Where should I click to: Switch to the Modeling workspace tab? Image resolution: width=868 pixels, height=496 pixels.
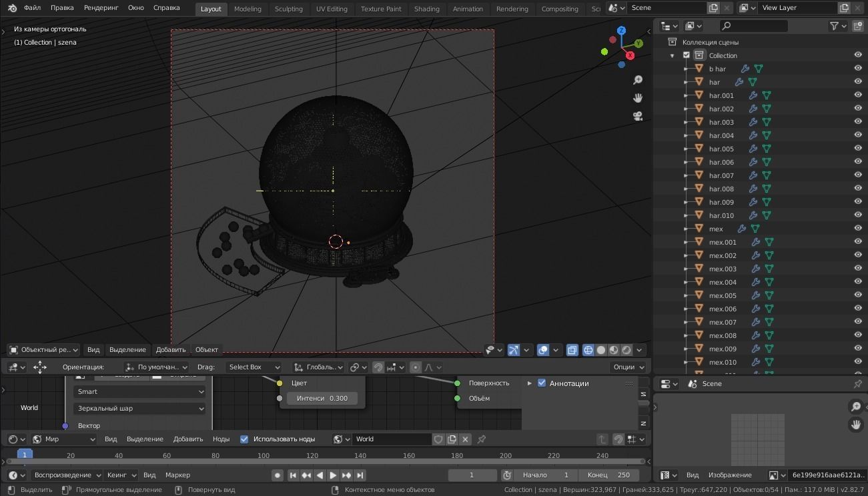coord(248,9)
